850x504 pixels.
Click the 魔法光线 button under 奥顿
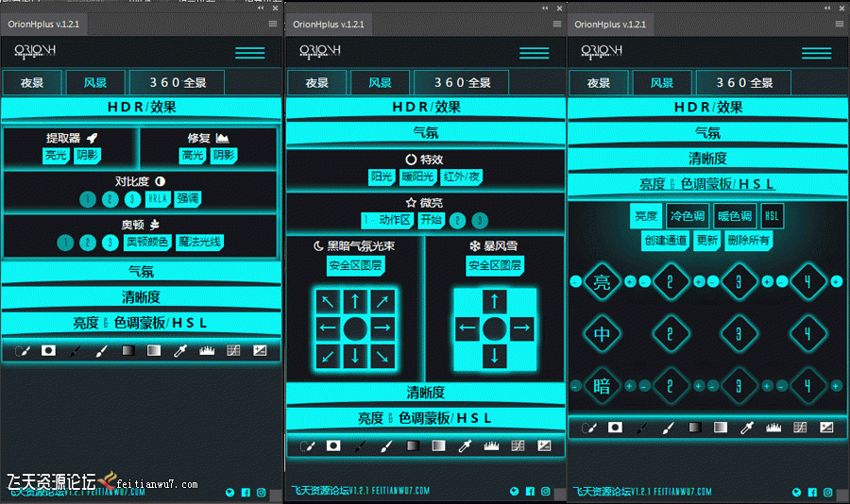[199, 243]
